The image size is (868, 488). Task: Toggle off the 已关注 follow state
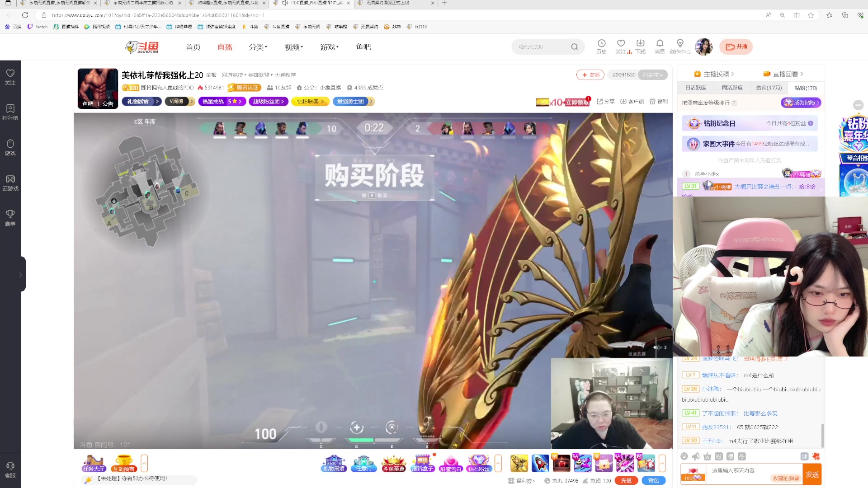652,75
